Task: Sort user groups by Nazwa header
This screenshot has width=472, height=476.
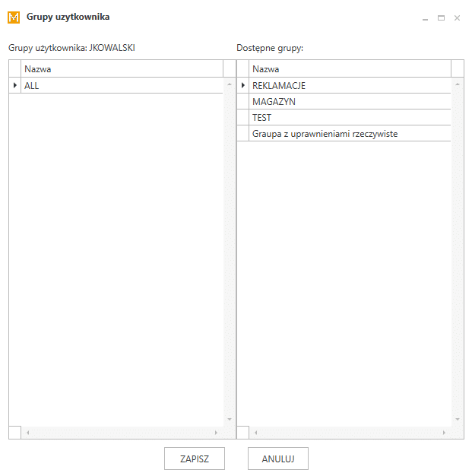Action: 122,69
